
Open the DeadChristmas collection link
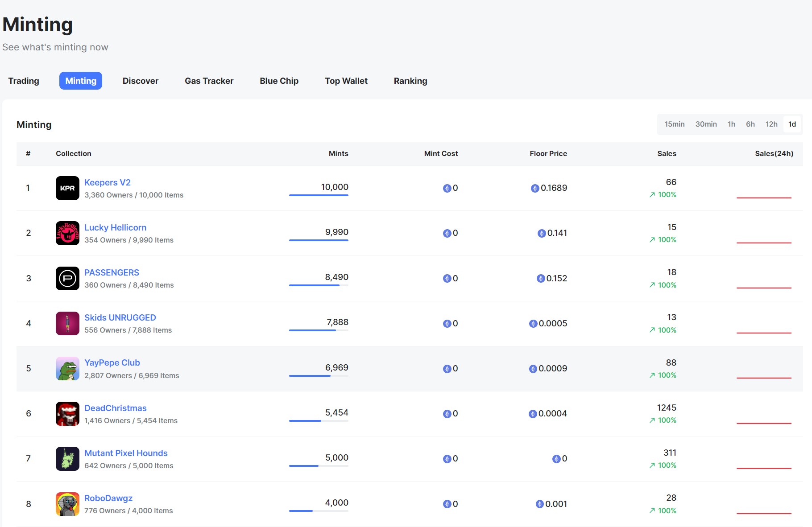(x=116, y=408)
